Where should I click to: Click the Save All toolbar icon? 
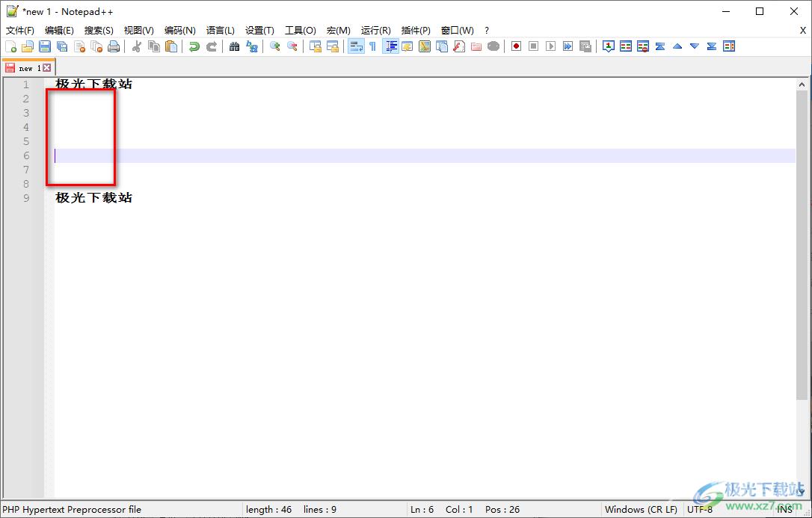pyautogui.click(x=62, y=46)
